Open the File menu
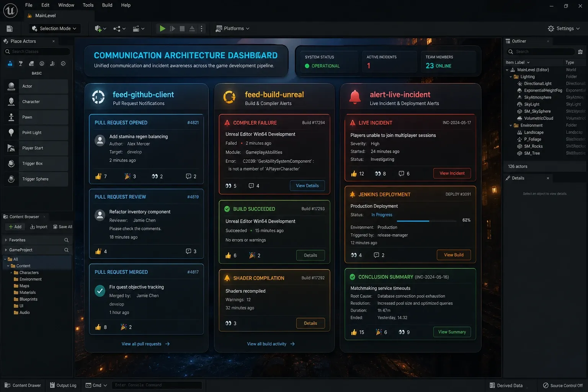588x392 pixels. click(x=29, y=5)
